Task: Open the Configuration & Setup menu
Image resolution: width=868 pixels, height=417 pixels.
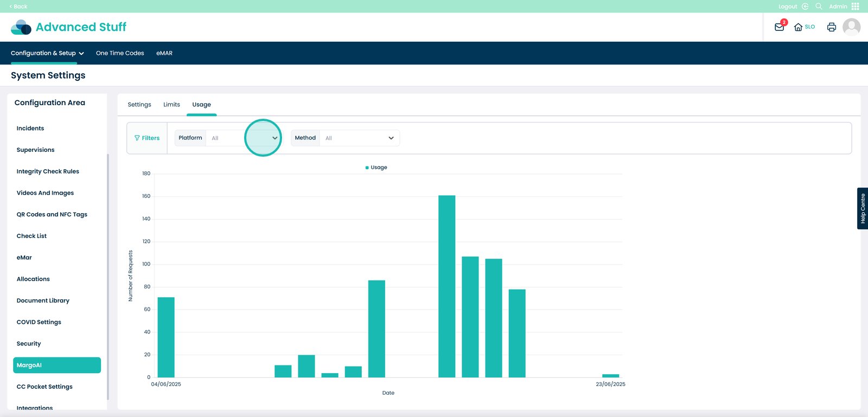Action: click(47, 53)
